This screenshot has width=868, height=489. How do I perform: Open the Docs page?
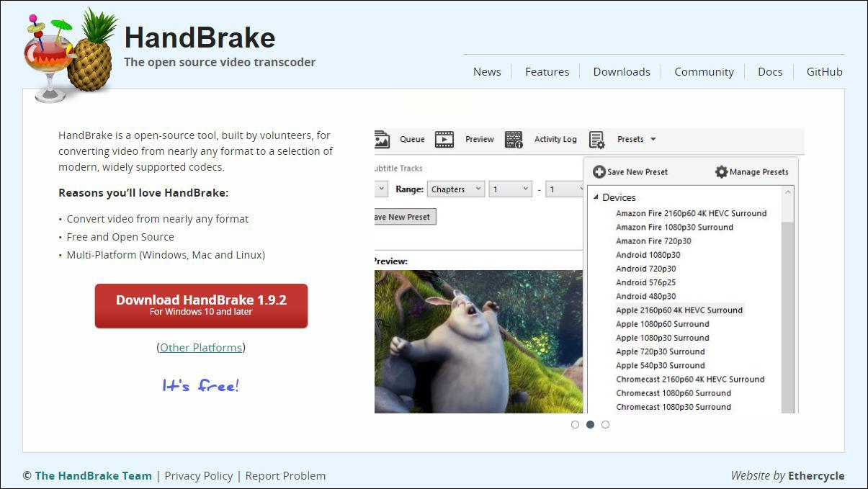tap(770, 71)
